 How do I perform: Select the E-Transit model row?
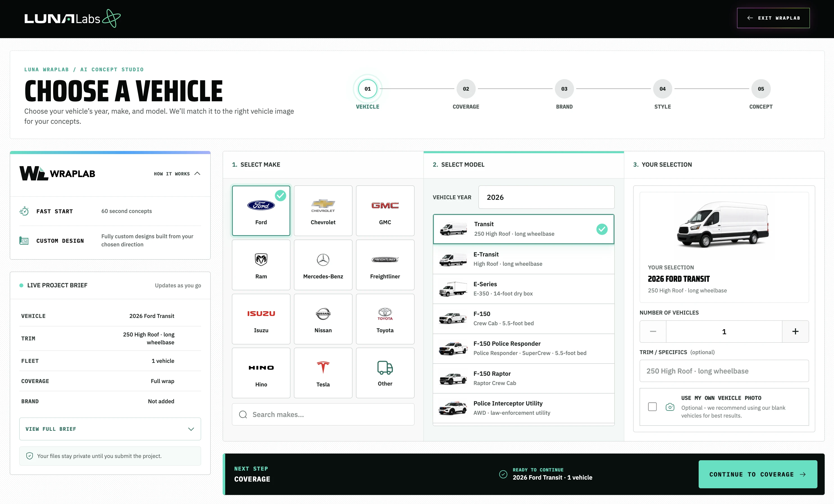pos(524,259)
